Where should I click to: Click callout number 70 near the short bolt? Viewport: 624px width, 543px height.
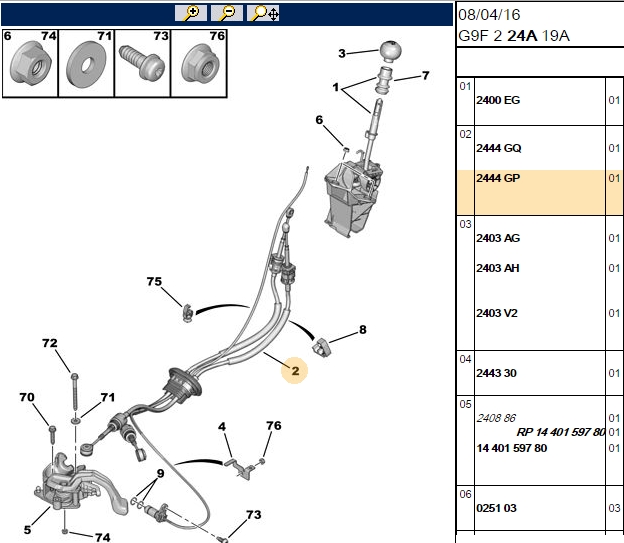pyautogui.click(x=27, y=397)
